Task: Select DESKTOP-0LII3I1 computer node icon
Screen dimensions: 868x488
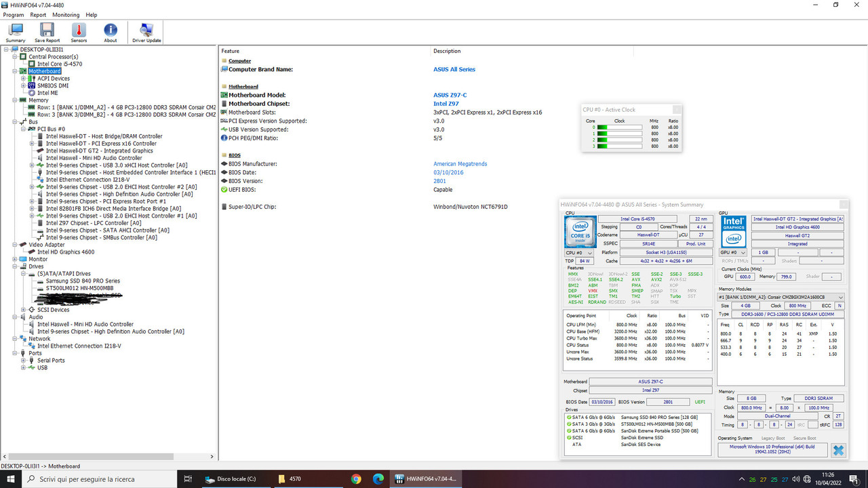Action: (x=14, y=49)
